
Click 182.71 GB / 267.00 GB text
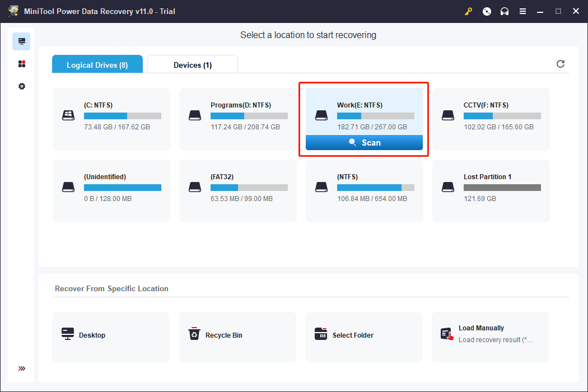(x=372, y=127)
